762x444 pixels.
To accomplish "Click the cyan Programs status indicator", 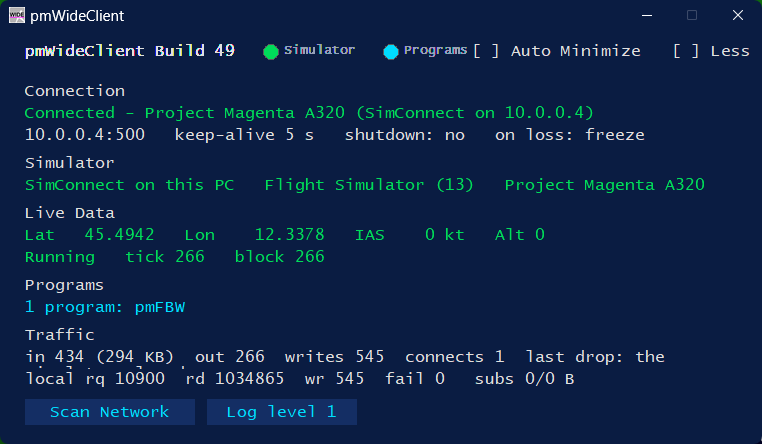I will coord(391,51).
